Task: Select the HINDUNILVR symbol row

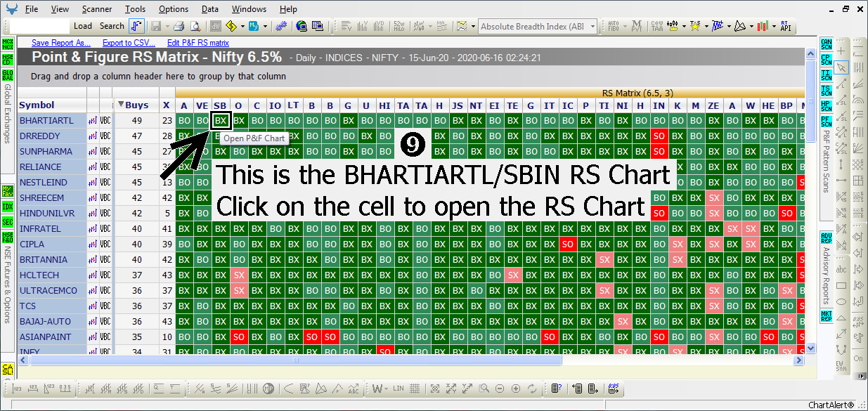Action: pyautogui.click(x=51, y=214)
